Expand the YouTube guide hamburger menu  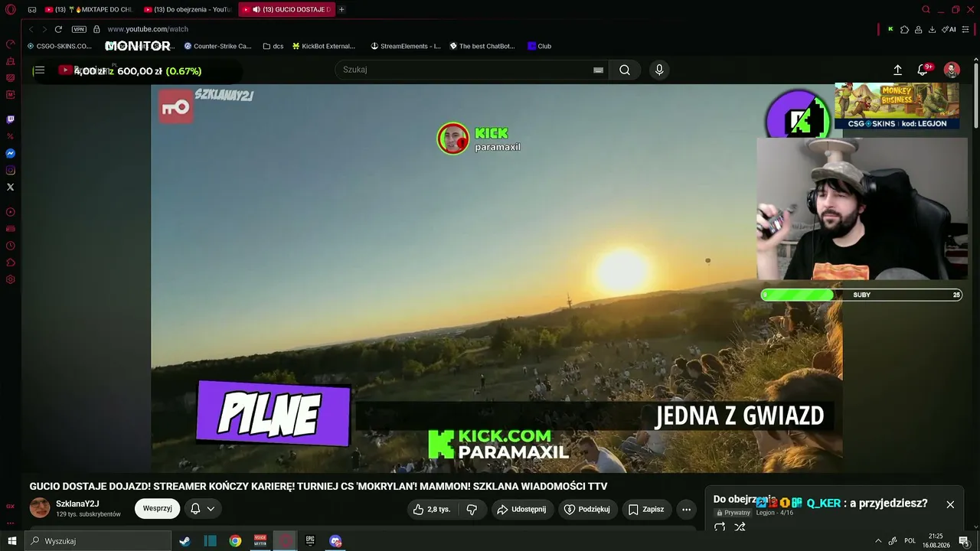pos(39,70)
